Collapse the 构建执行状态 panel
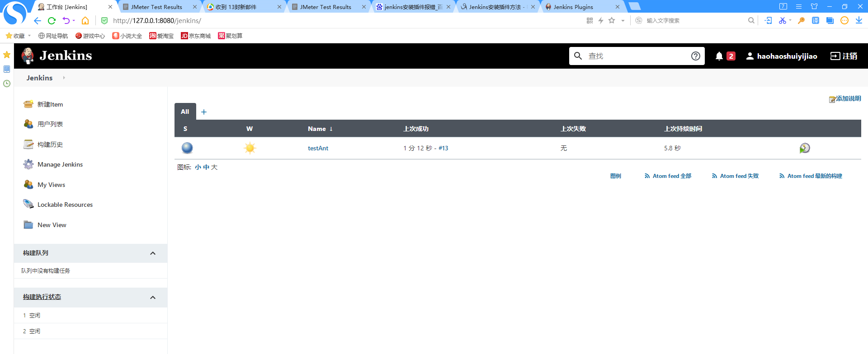Screen dimensions: 868x354 153,298
